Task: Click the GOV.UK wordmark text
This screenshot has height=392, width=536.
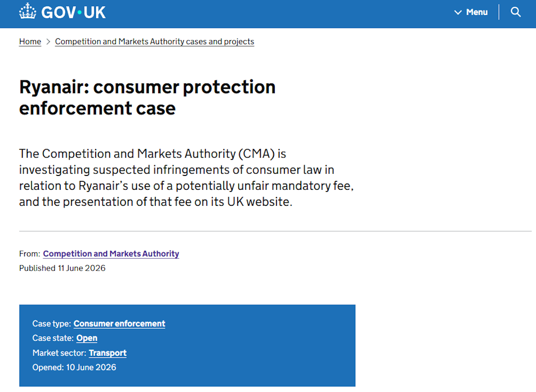Action: coord(74,12)
